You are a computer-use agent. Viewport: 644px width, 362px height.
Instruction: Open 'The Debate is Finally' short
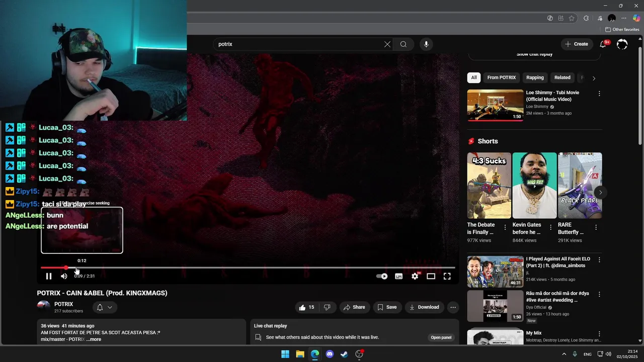(489, 186)
